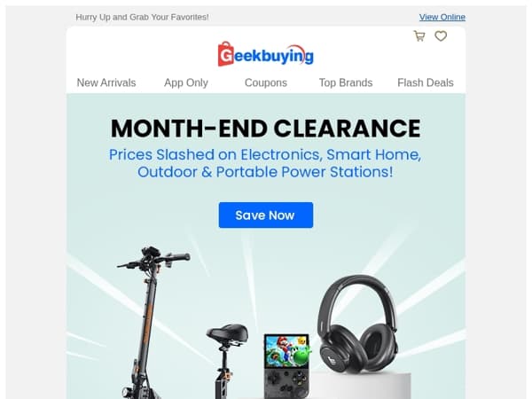
Task: Click the Prices Slashed on Electronics subtitle
Action: (265, 163)
